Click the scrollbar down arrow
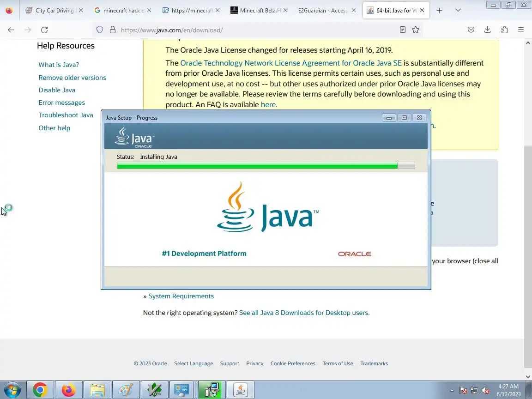Screen dimensions: 532x399 tap(528, 377)
